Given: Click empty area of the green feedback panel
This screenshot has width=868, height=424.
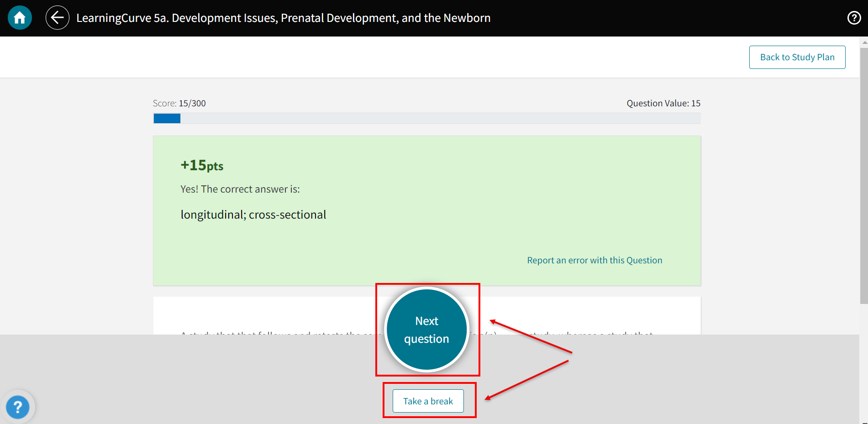Looking at the screenshot, I should pyautogui.click(x=502, y=205).
